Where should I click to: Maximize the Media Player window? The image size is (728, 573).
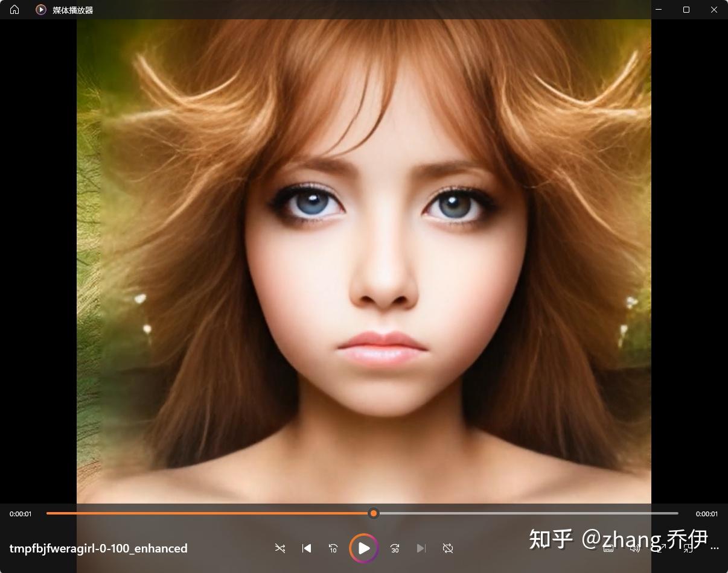click(x=686, y=10)
